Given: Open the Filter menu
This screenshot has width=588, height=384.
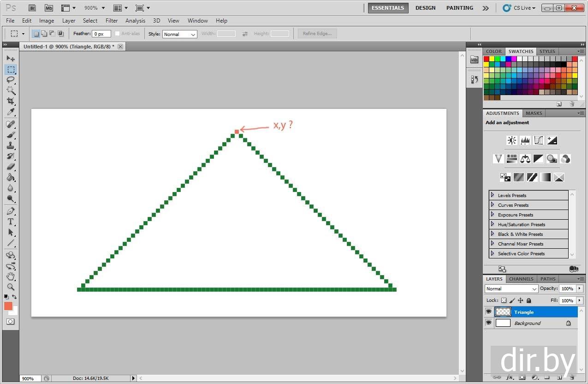Looking at the screenshot, I should click(x=112, y=21).
